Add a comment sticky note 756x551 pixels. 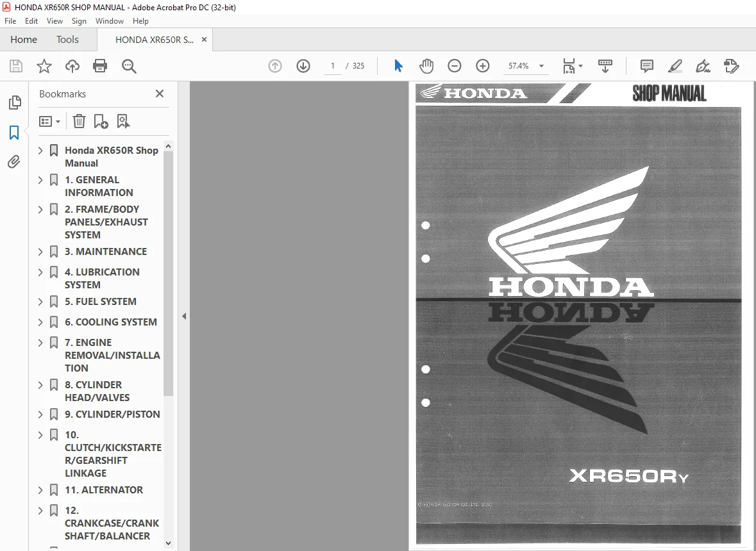[646, 66]
